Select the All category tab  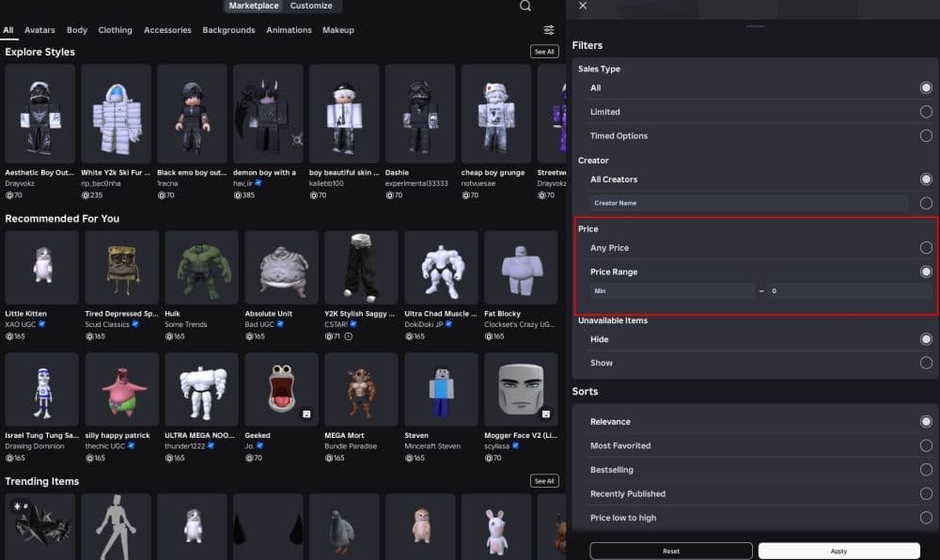pos(8,30)
